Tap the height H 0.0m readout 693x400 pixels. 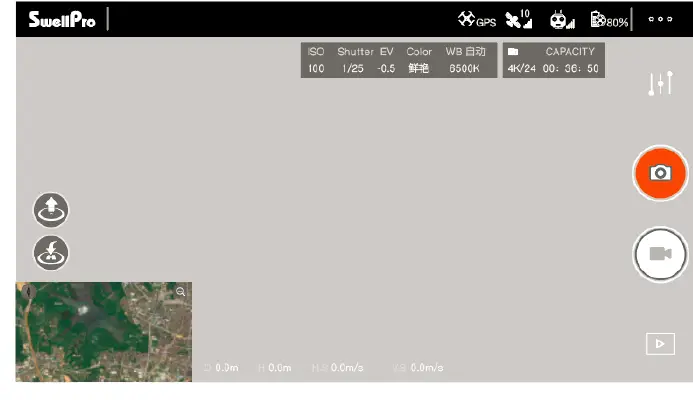[x=275, y=368]
